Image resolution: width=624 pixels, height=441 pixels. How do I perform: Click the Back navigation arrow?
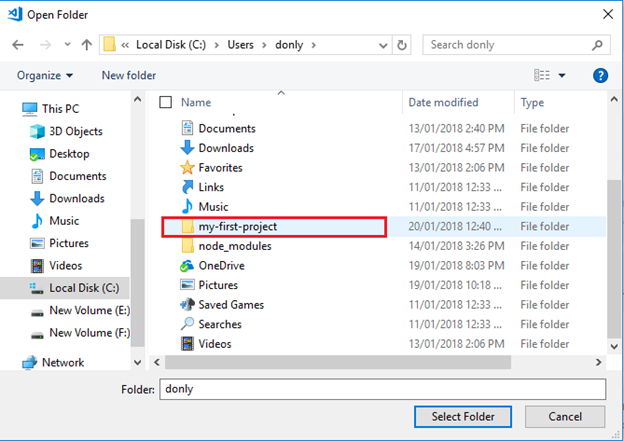19,45
